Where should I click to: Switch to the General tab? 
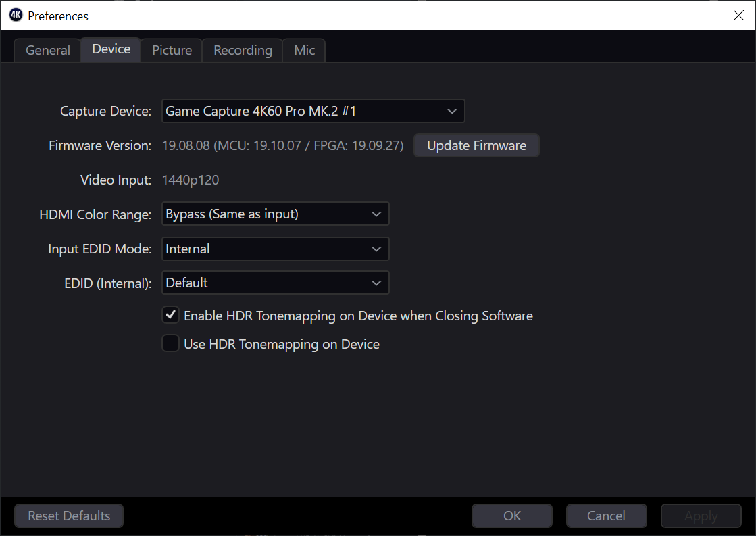click(48, 50)
